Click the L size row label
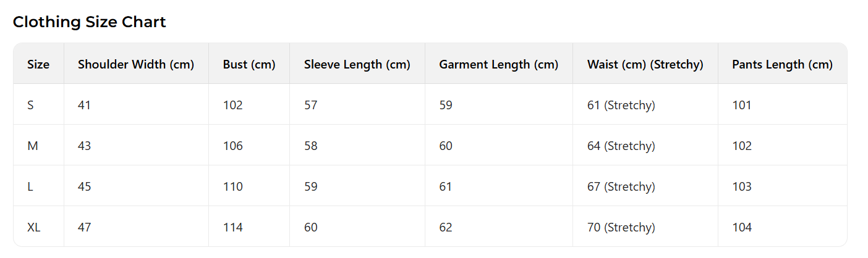Screen dimensions: 868x258 30,186
